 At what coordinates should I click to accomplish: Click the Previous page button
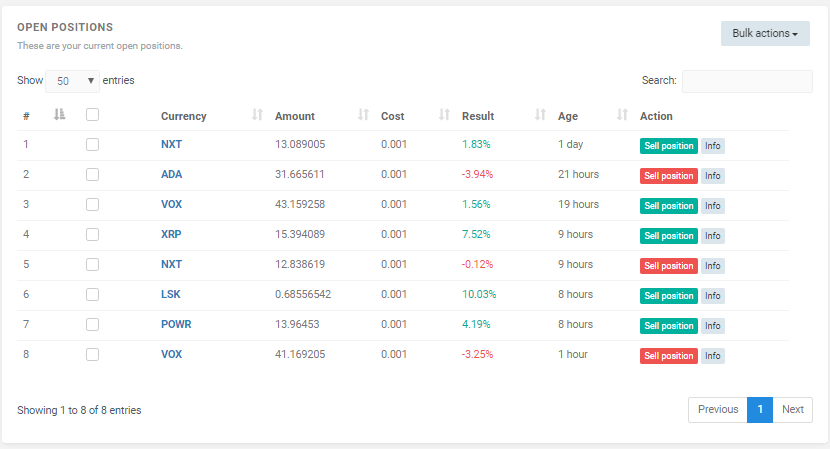point(717,410)
